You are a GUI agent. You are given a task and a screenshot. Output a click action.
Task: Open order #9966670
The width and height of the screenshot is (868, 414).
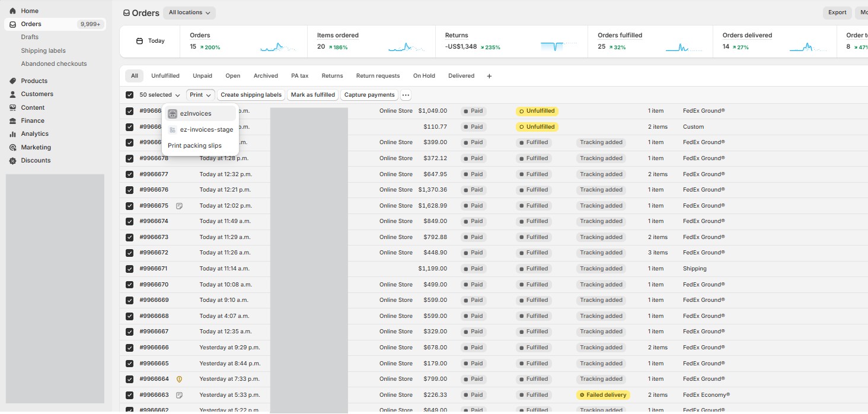pyautogui.click(x=154, y=285)
